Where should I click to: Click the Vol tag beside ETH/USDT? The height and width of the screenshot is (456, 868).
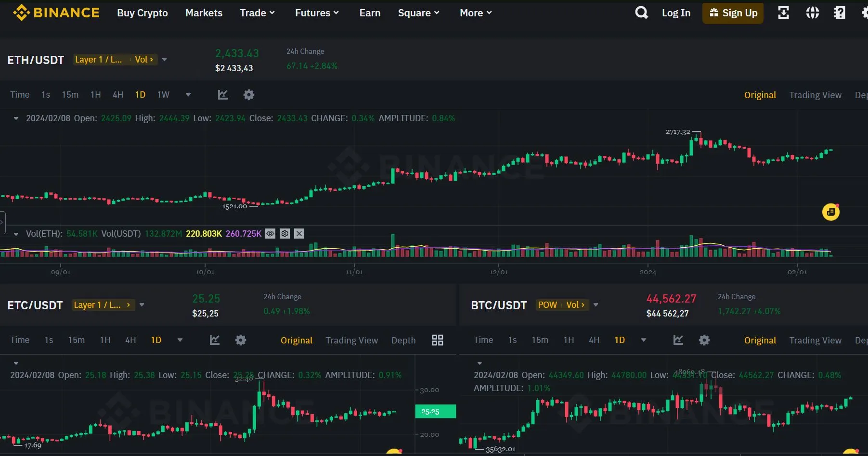point(144,60)
